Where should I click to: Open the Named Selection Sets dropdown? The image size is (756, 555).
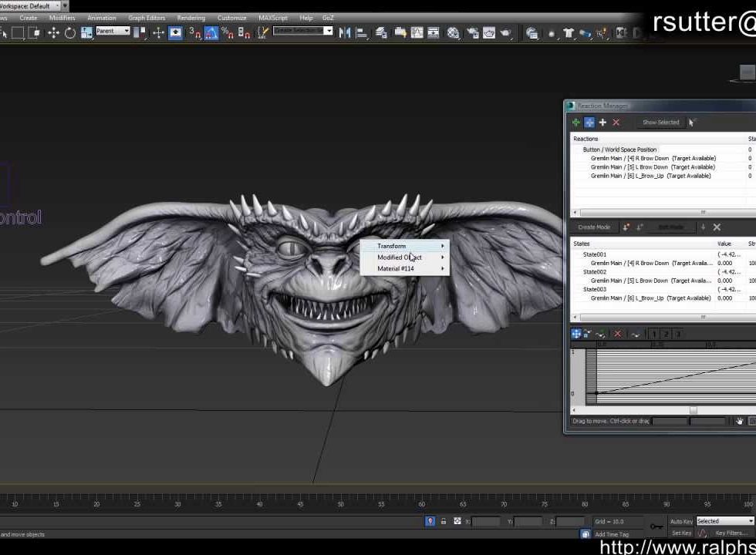302,31
